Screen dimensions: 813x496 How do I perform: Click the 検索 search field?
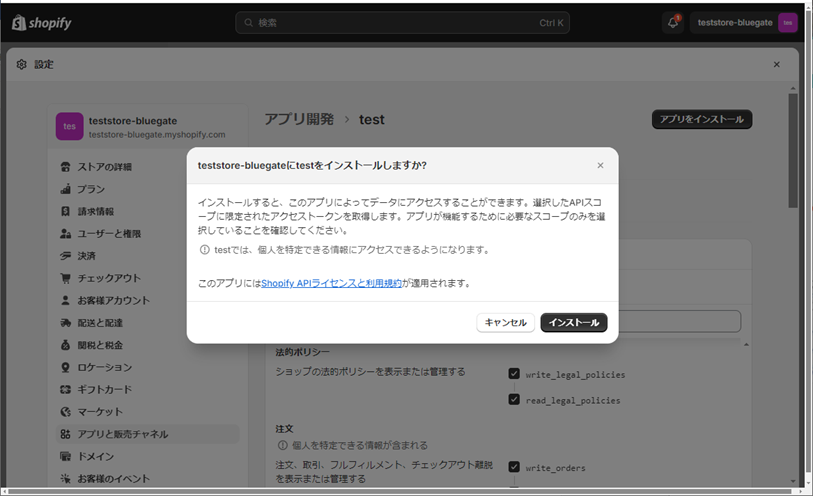click(x=402, y=22)
